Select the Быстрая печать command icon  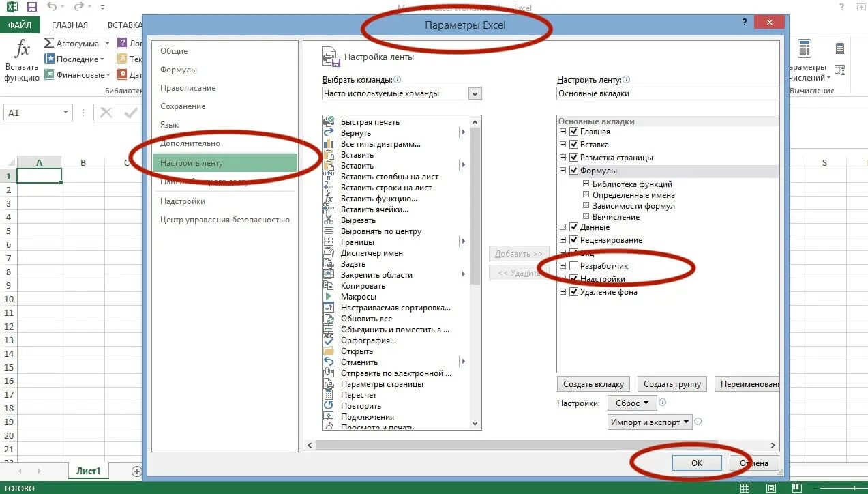click(329, 122)
